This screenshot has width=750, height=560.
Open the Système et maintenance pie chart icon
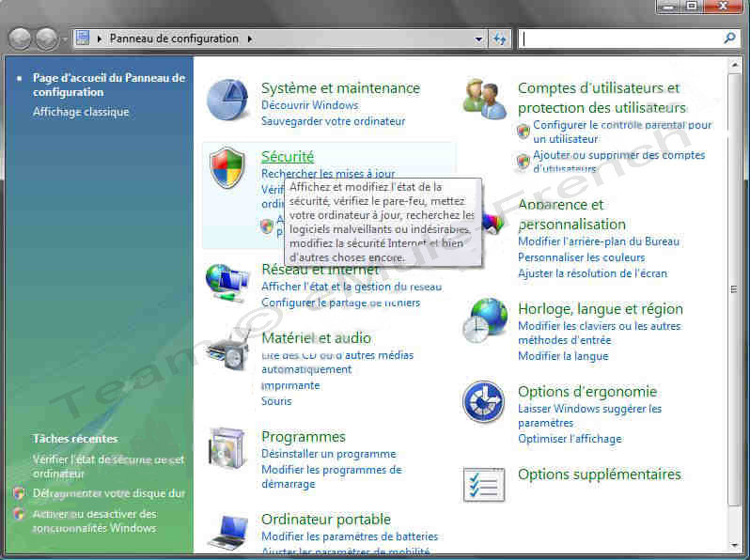point(227,100)
